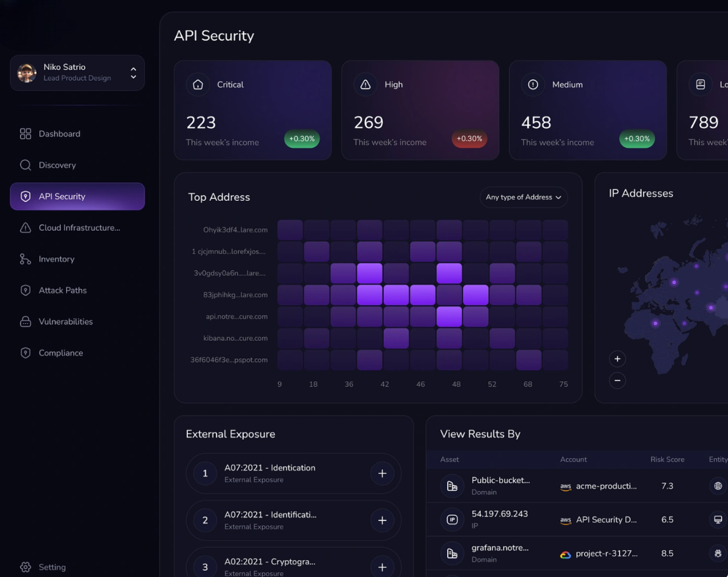Click risk score 8.5 in grafana.notre row
This screenshot has width=728, height=577.
[x=667, y=554]
